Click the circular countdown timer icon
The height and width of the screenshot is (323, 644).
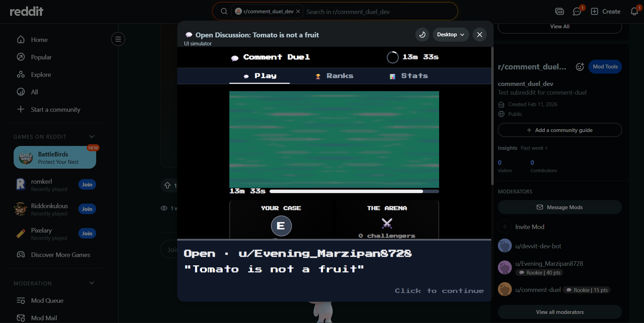(x=393, y=57)
